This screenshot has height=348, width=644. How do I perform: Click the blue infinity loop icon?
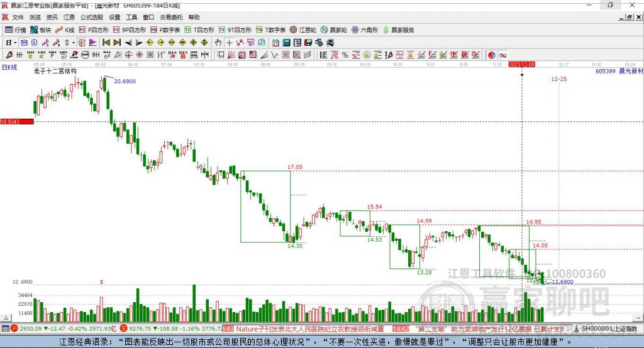coord(502,55)
